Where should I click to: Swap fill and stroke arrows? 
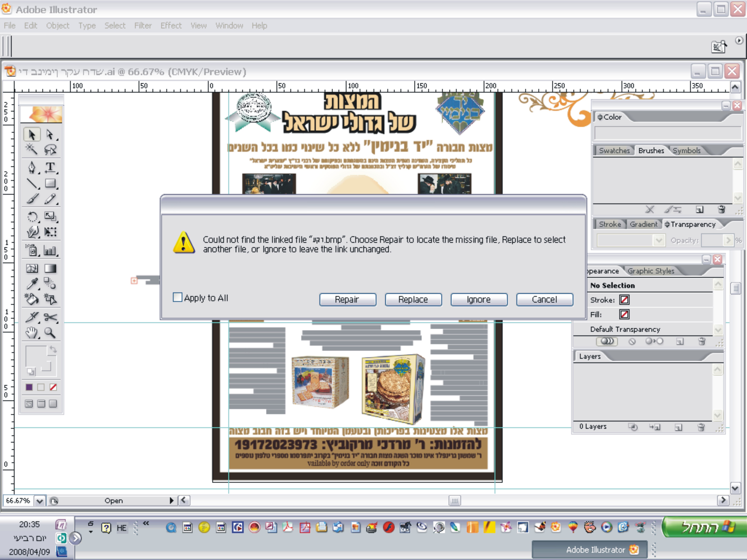53,349
